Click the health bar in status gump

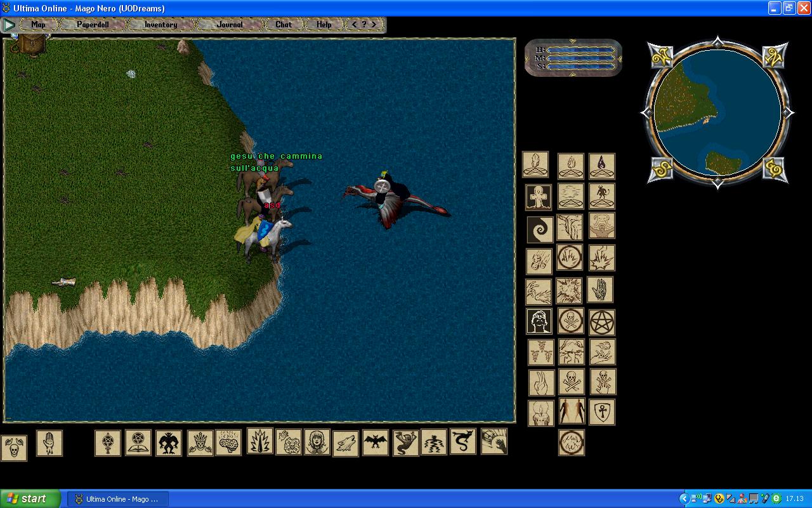(x=580, y=50)
